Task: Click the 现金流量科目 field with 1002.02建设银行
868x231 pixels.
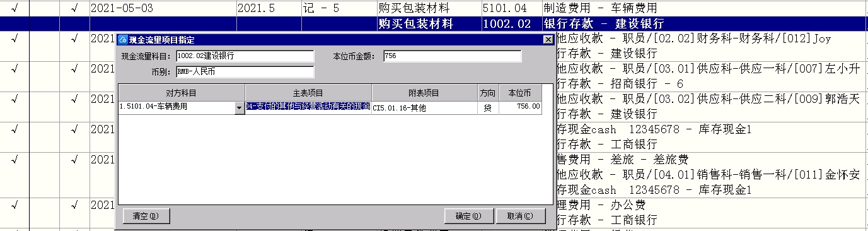Action: coord(245,56)
